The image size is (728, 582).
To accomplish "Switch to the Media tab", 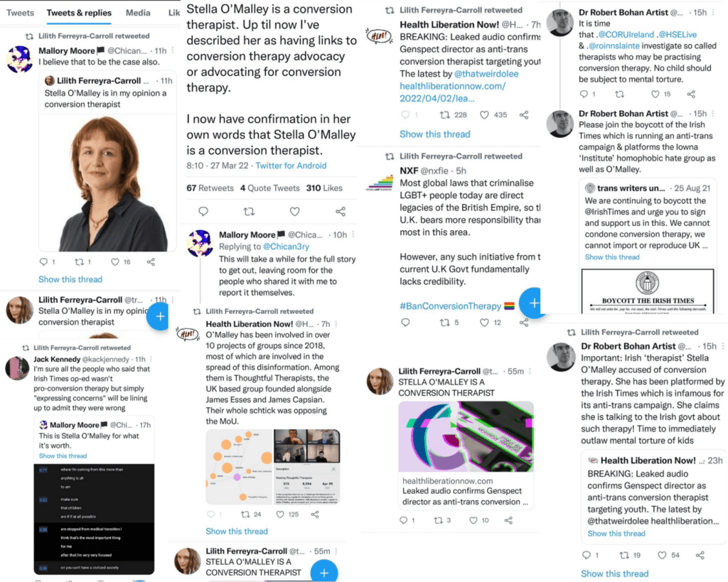I will click(x=138, y=13).
